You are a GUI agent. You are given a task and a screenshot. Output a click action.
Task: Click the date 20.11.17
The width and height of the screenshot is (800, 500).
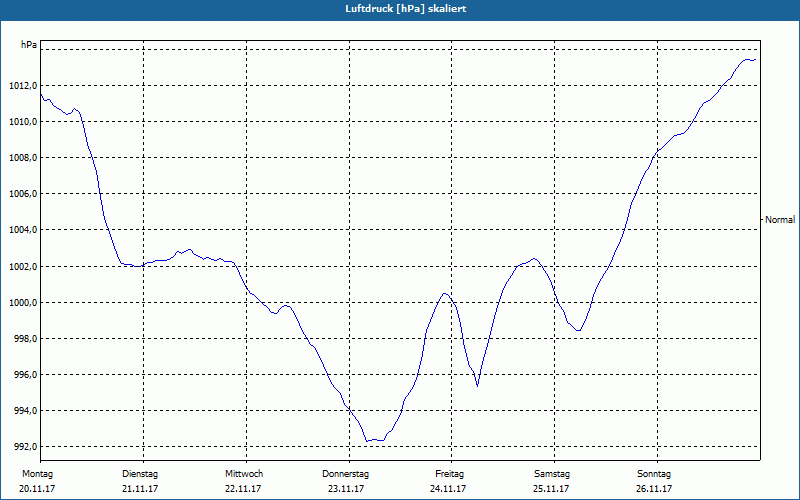coord(37,489)
